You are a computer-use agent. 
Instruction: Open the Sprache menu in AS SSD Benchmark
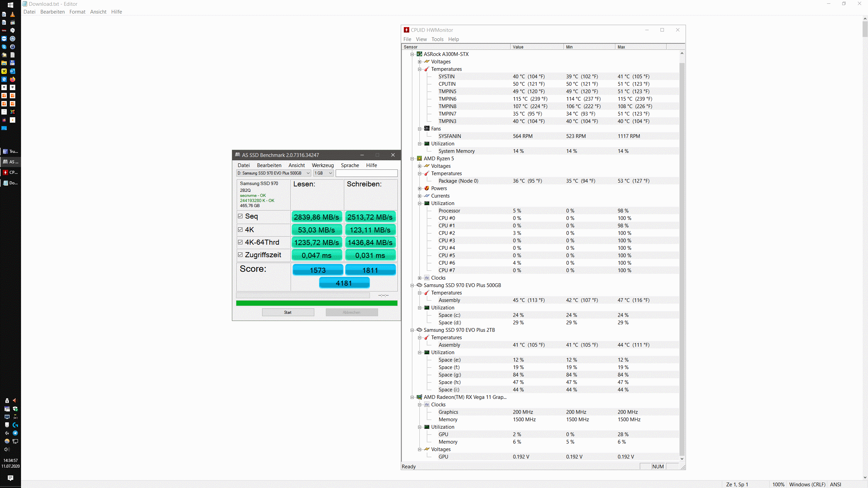click(350, 165)
